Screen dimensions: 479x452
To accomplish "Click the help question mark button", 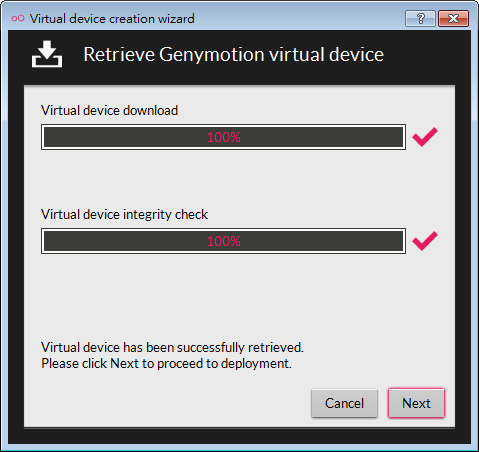I will pyautogui.click(x=420, y=18).
